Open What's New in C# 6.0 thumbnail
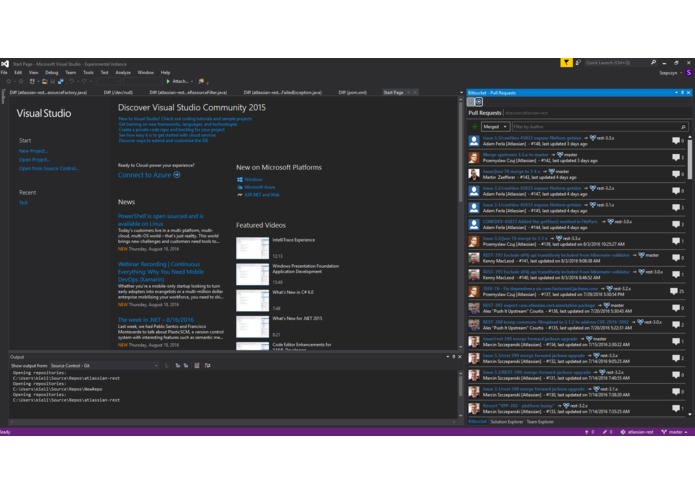695x494 pixels. [252, 301]
